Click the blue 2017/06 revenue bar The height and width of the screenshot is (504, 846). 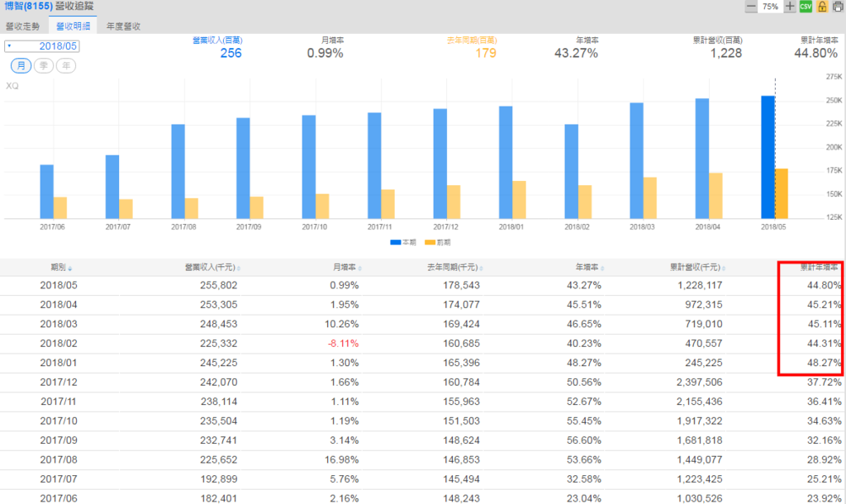(47, 192)
